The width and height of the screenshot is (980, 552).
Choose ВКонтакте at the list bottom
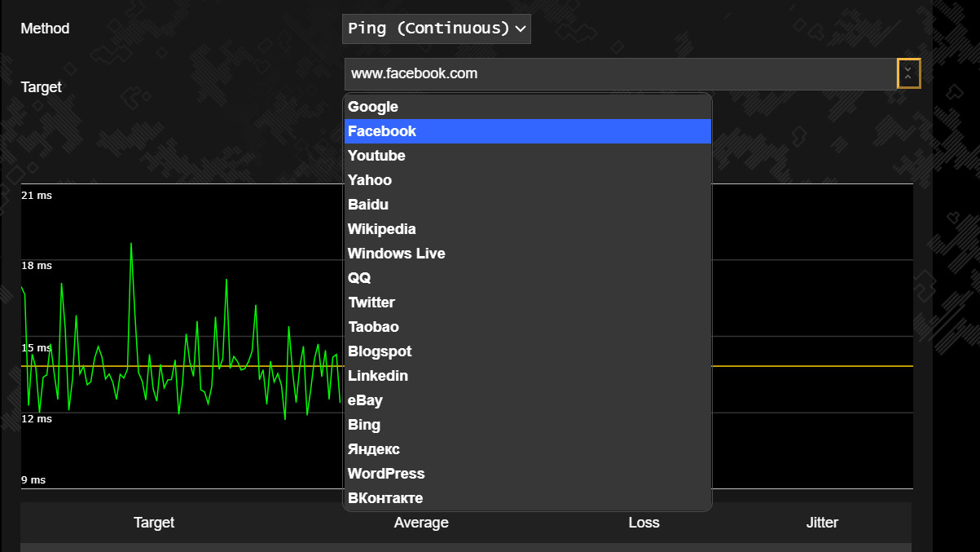(527, 498)
